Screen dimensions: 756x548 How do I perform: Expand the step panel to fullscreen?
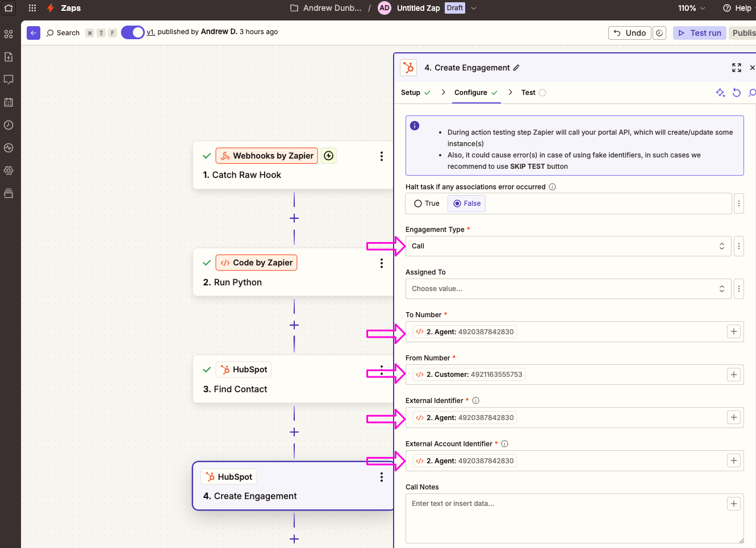tap(737, 68)
